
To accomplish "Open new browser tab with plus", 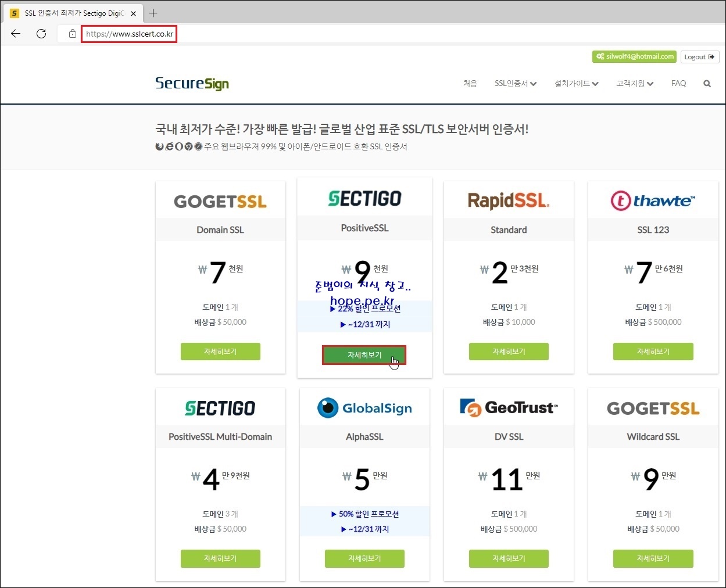I will [x=153, y=13].
